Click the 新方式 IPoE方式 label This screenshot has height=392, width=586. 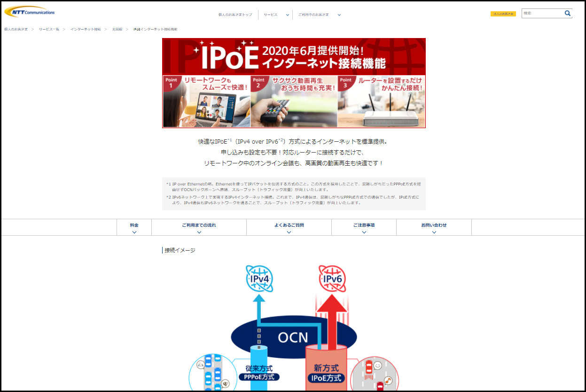pyautogui.click(x=326, y=373)
